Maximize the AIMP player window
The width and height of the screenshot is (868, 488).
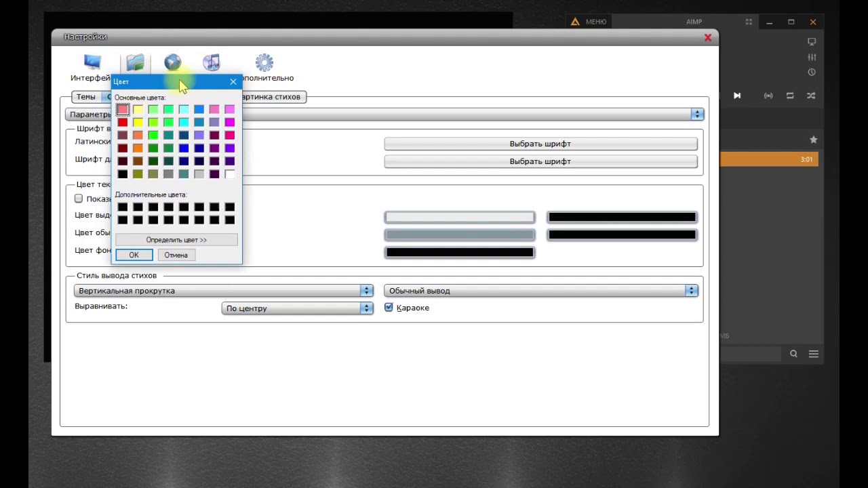point(791,22)
